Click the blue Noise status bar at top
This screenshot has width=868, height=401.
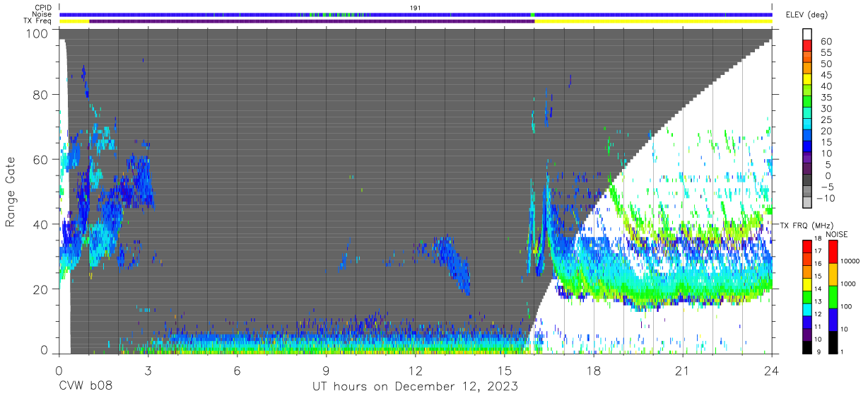(416, 14)
